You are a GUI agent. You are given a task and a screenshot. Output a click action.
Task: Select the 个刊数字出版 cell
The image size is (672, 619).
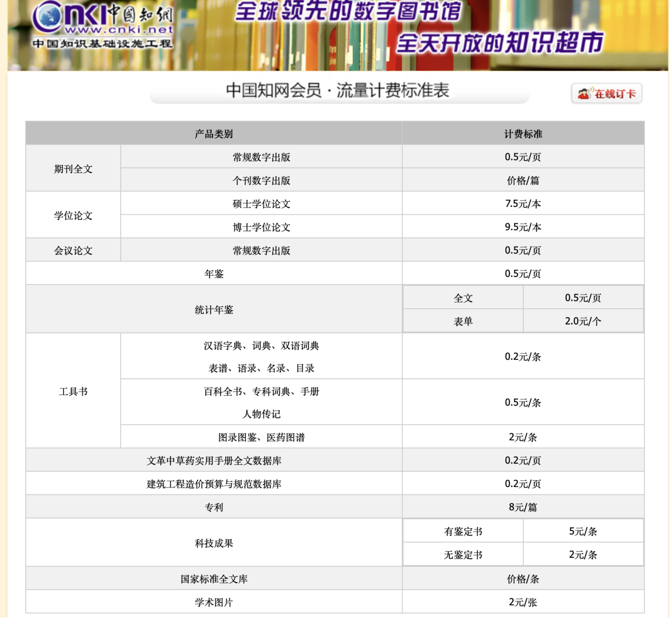[x=262, y=180]
